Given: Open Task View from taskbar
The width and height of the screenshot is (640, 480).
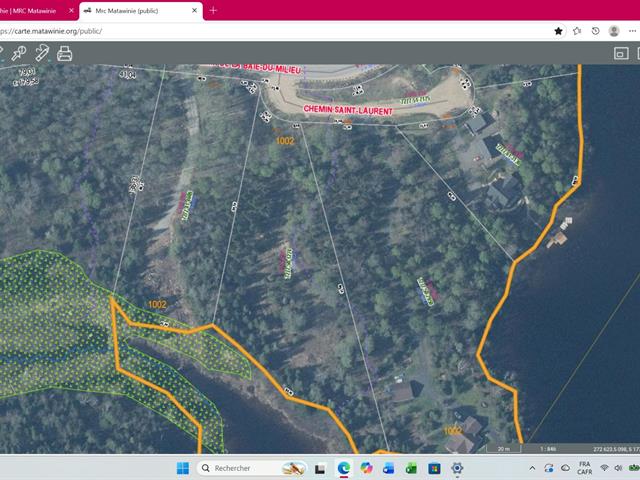Looking at the screenshot, I should click(x=320, y=469).
